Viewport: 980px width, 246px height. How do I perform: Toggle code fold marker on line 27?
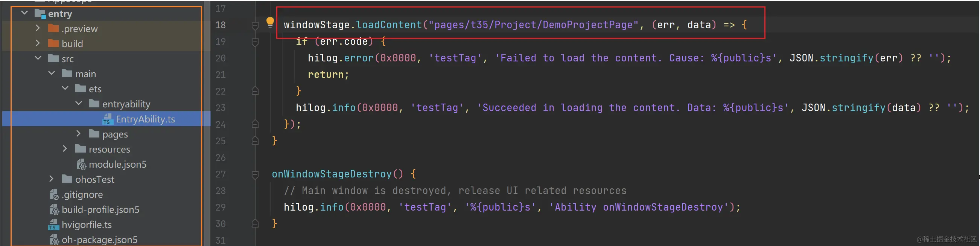tap(255, 174)
